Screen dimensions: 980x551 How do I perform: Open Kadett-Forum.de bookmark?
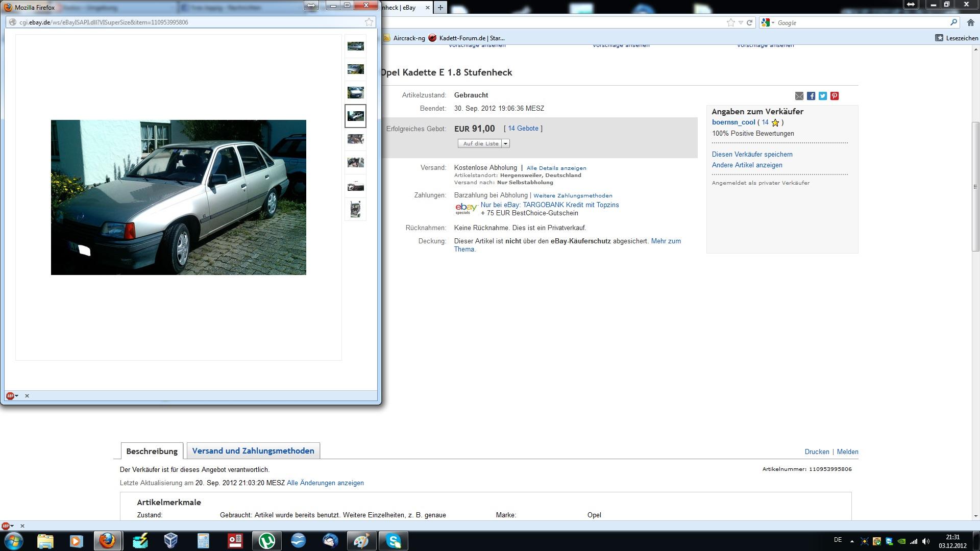(x=467, y=38)
